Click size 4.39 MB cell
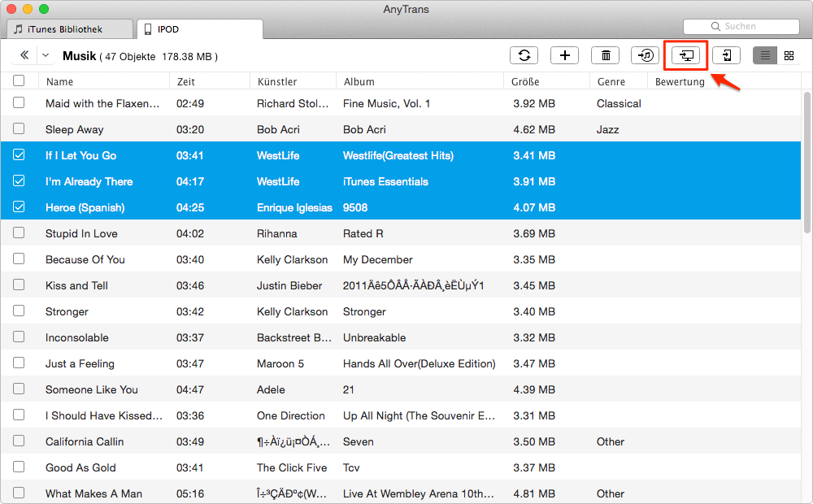Viewport: 813px width, 504px height. click(534, 389)
